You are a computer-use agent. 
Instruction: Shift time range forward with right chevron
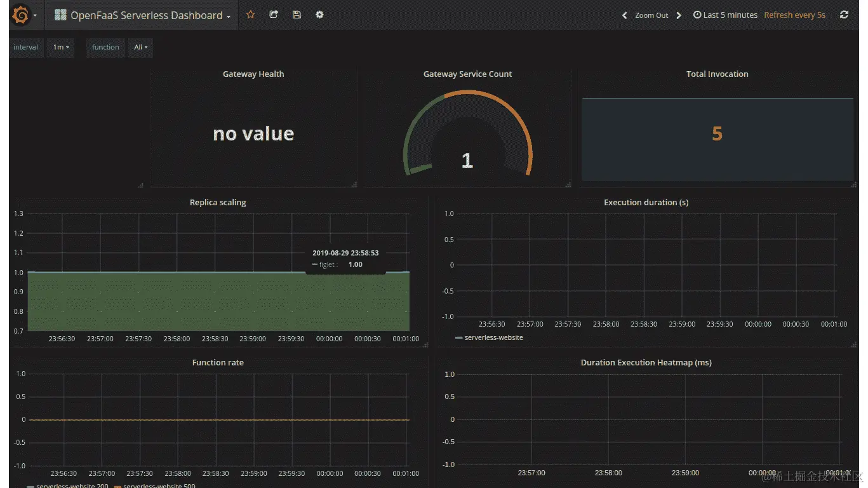[679, 15]
